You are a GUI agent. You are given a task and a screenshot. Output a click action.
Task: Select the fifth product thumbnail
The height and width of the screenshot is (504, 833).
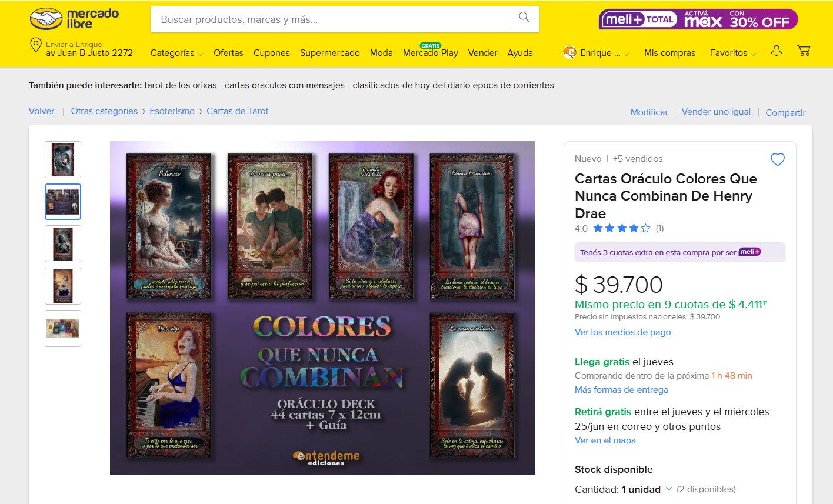pyautogui.click(x=63, y=328)
